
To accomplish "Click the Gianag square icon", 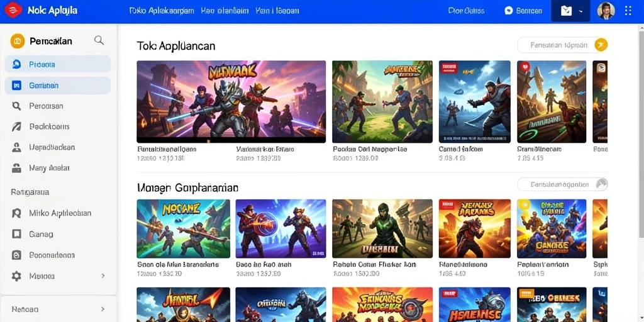I will coord(16,234).
